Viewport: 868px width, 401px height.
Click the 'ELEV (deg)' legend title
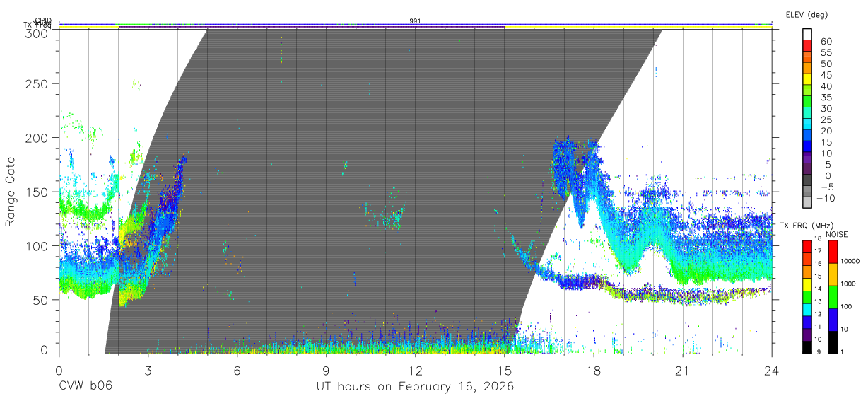(807, 14)
